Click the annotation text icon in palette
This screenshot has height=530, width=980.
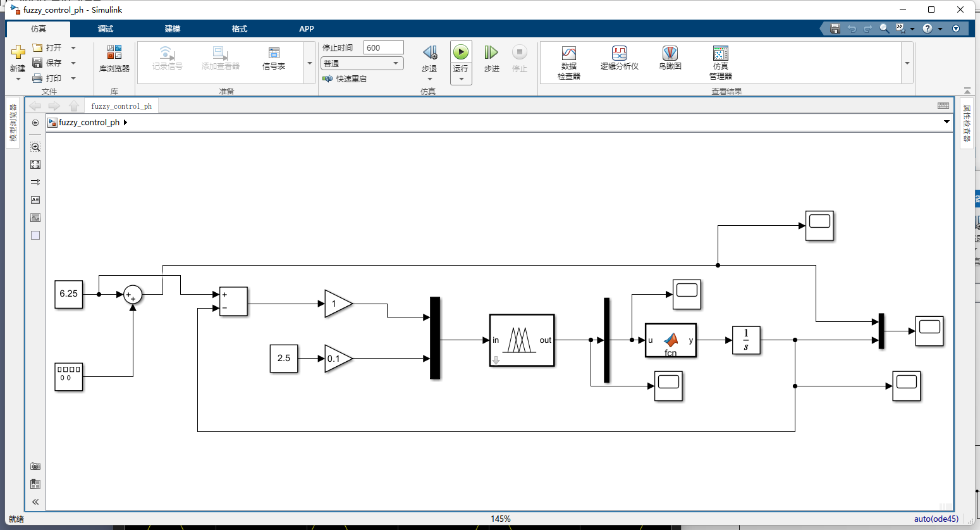click(x=35, y=200)
